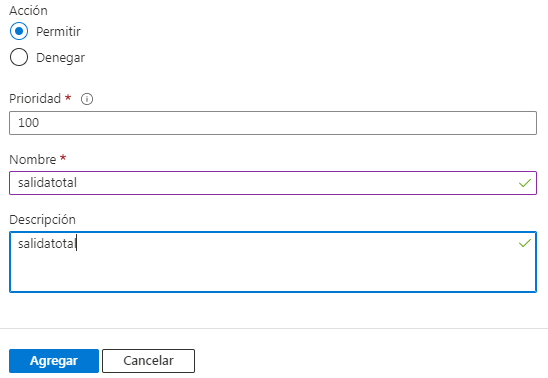Click the info icon beside Prioridad
This screenshot has width=548, height=378.
[x=87, y=99]
